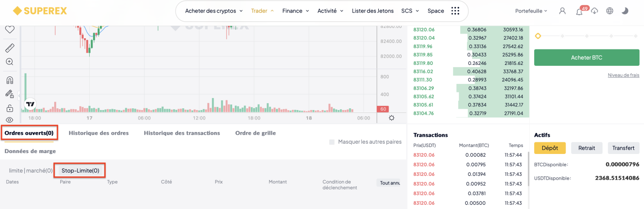
Task: Click order book price 83119.96
Action: click(423, 46)
